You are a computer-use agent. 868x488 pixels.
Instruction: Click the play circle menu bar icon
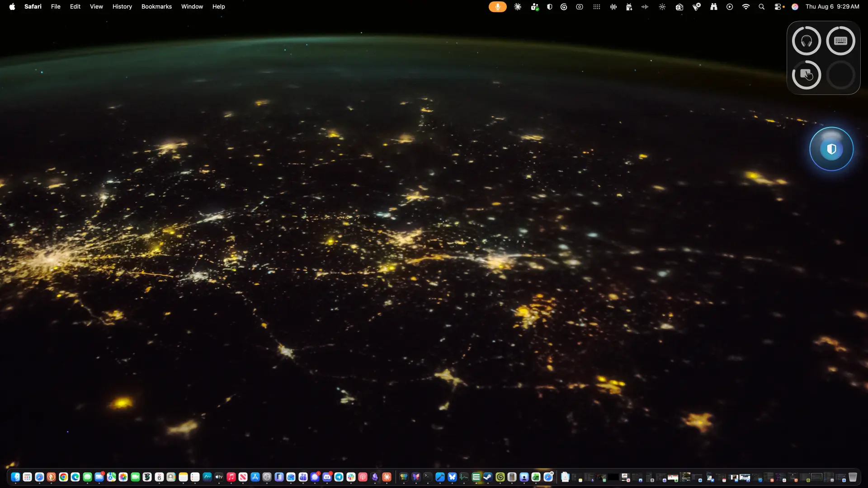pyautogui.click(x=730, y=7)
